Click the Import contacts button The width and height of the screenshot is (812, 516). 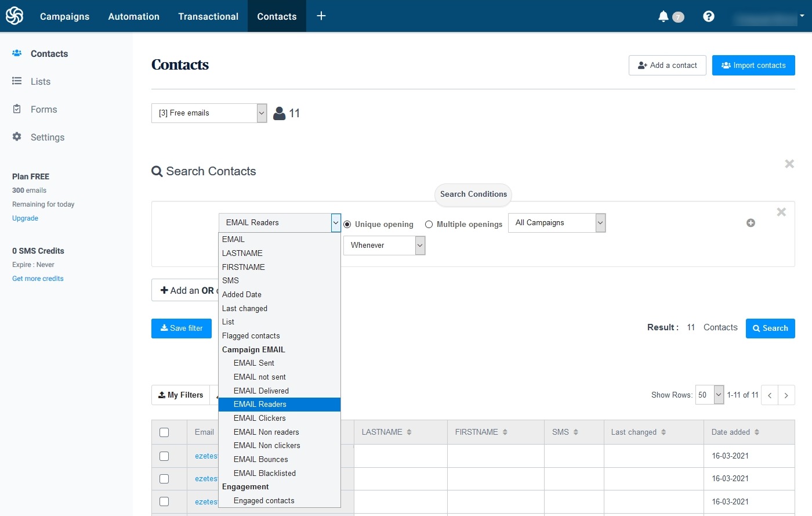[x=753, y=66]
